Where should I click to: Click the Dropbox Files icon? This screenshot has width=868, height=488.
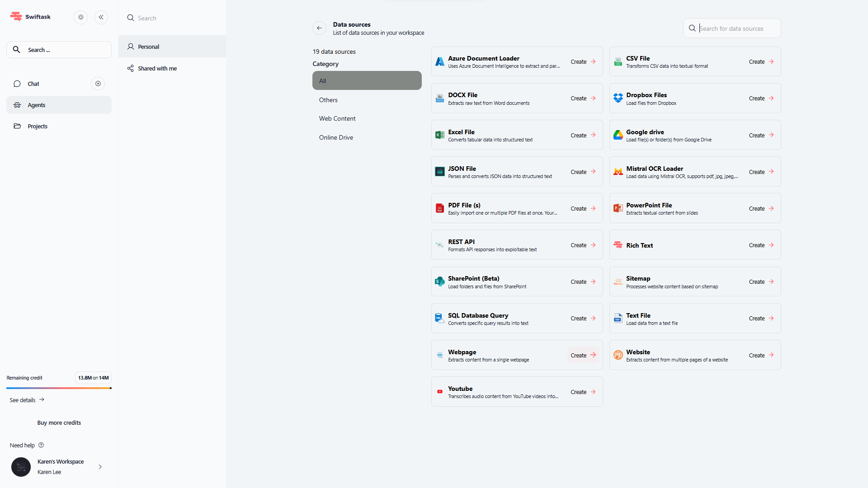[x=618, y=98]
